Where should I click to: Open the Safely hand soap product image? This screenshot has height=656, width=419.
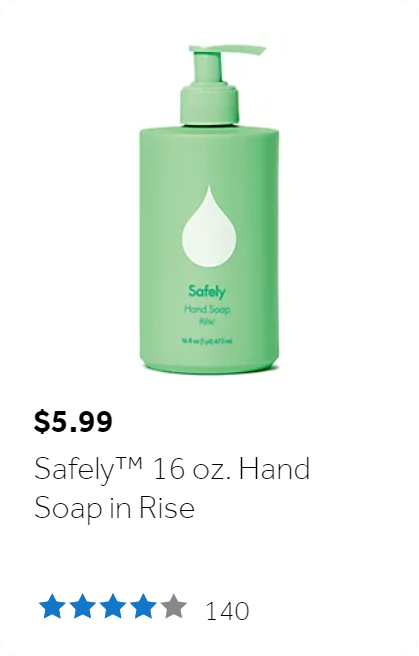pos(209,209)
